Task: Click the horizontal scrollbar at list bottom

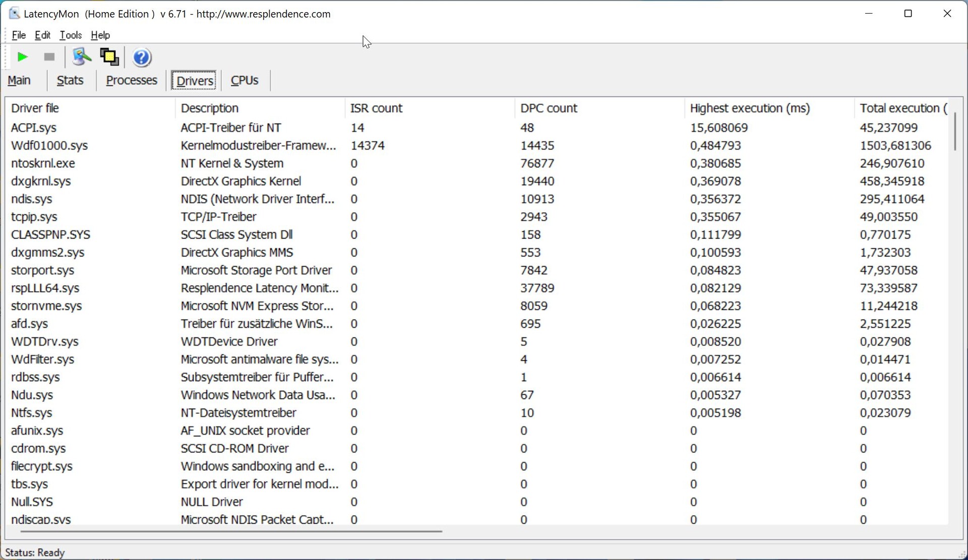Action: pos(231,531)
